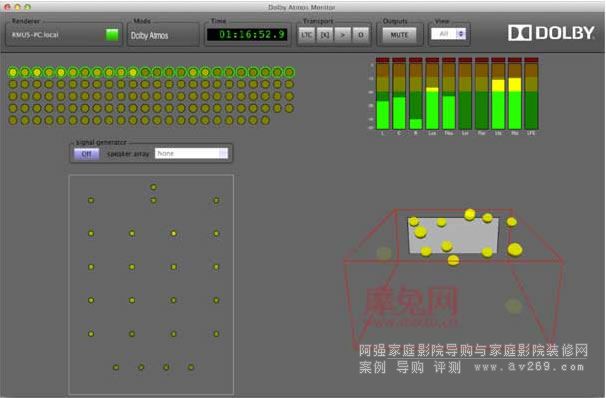
Task: Mute the outputs with MUTE button
Action: pyautogui.click(x=399, y=35)
